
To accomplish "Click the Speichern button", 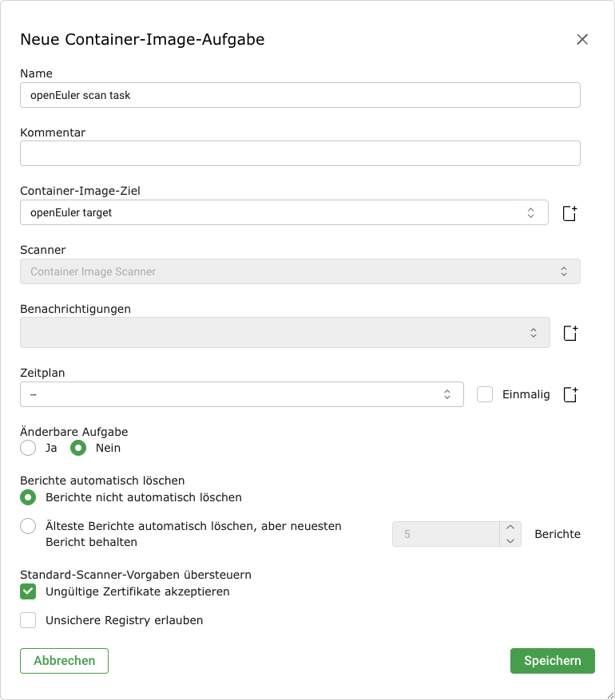I will (x=552, y=661).
